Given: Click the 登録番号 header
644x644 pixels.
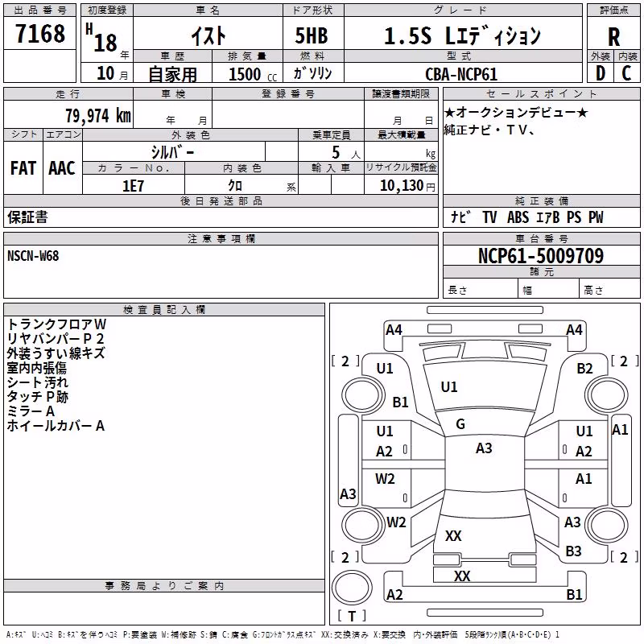Looking at the screenshot, I should (x=288, y=94).
